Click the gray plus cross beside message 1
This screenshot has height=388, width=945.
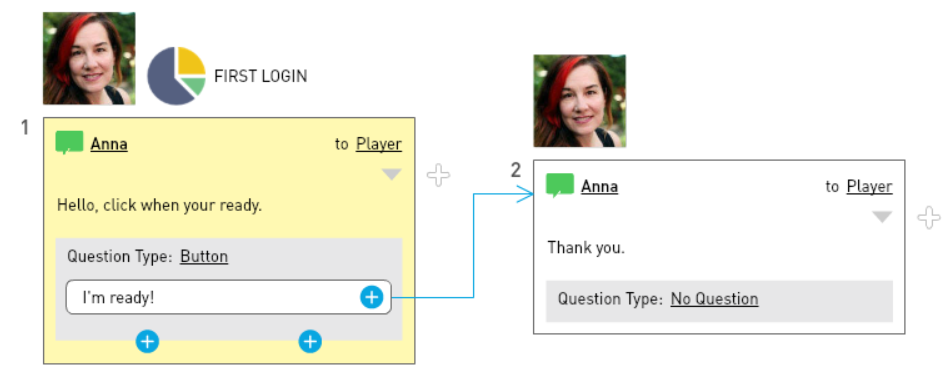438,176
